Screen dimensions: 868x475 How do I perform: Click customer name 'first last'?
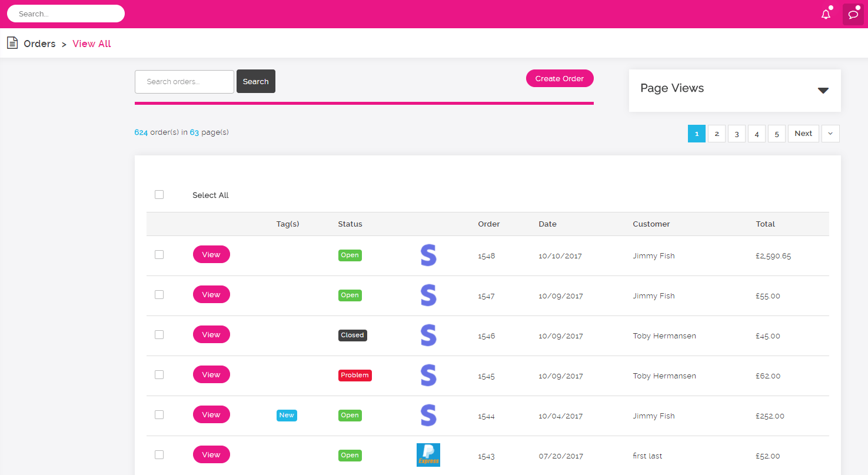coord(647,456)
